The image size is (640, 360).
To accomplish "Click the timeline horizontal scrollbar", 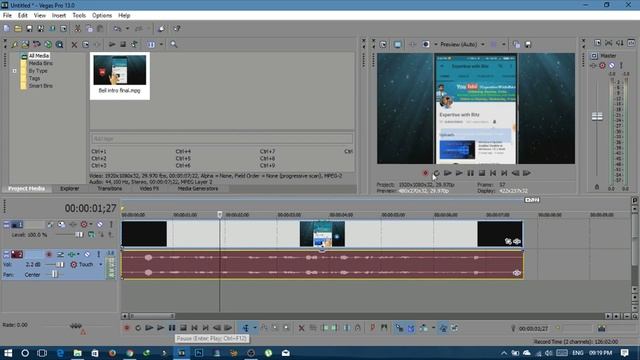I will [x=152, y=316].
